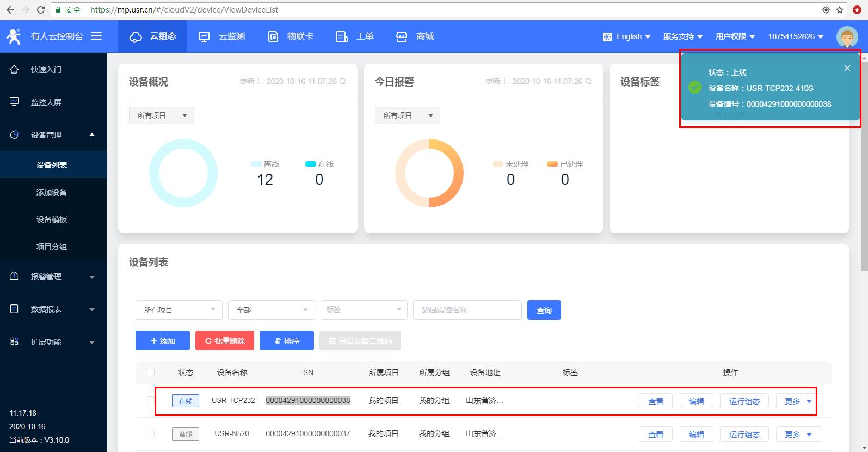The height and width of the screenshot is (452, 868).
Task: Click the 查询 search button
Action: 544,310
